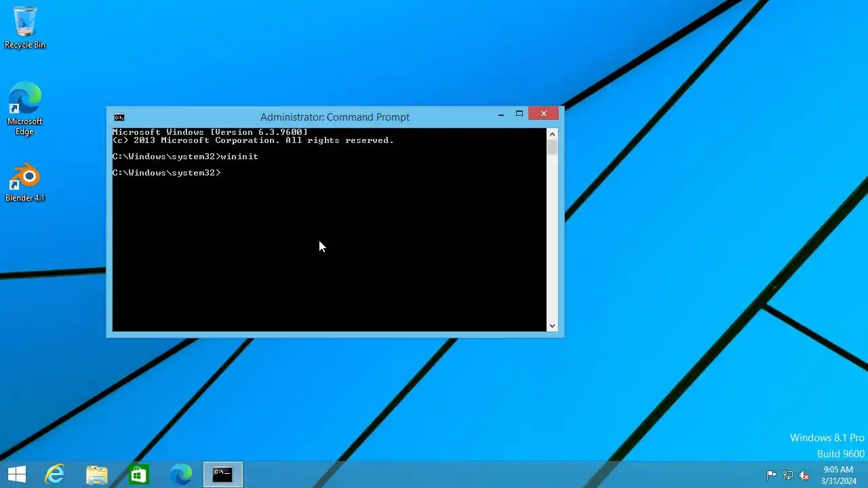Click the muted volume tray icon
The height and width of the screenshot is (488, 868).
(x=804, y=475)
